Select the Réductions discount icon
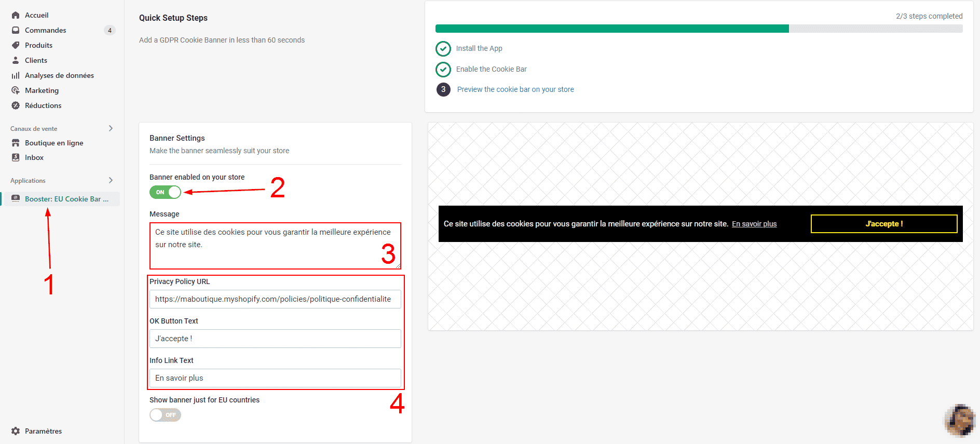 [16, 105]
